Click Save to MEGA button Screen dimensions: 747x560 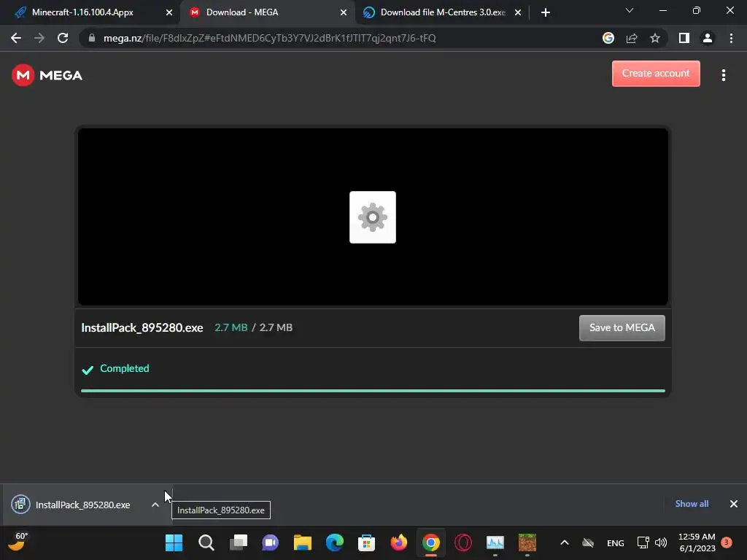click(x=622, y=327)
